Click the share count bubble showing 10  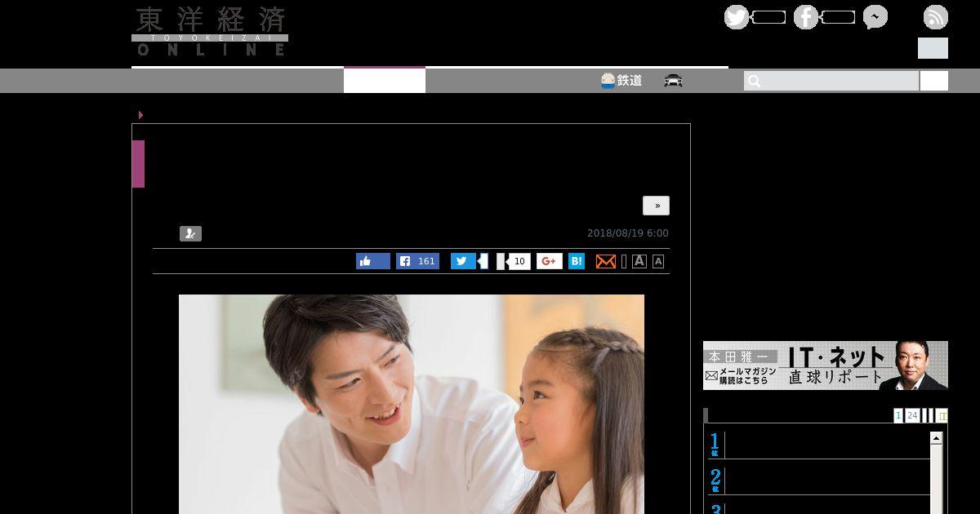[x=519, y=261]
